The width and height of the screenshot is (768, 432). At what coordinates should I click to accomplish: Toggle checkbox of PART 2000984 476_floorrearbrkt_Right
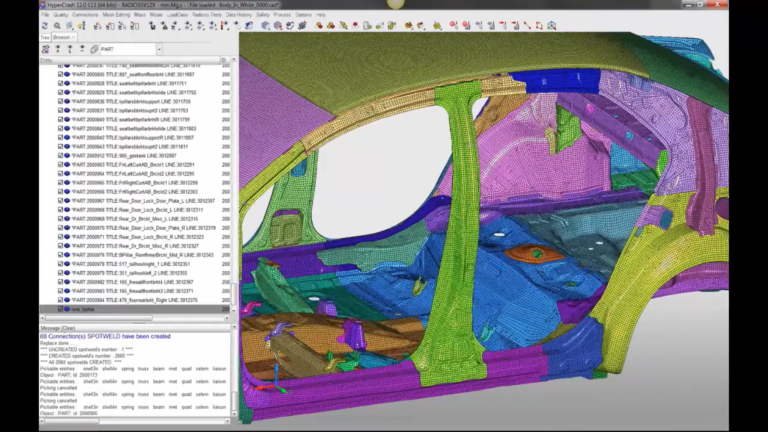[60, 300]
